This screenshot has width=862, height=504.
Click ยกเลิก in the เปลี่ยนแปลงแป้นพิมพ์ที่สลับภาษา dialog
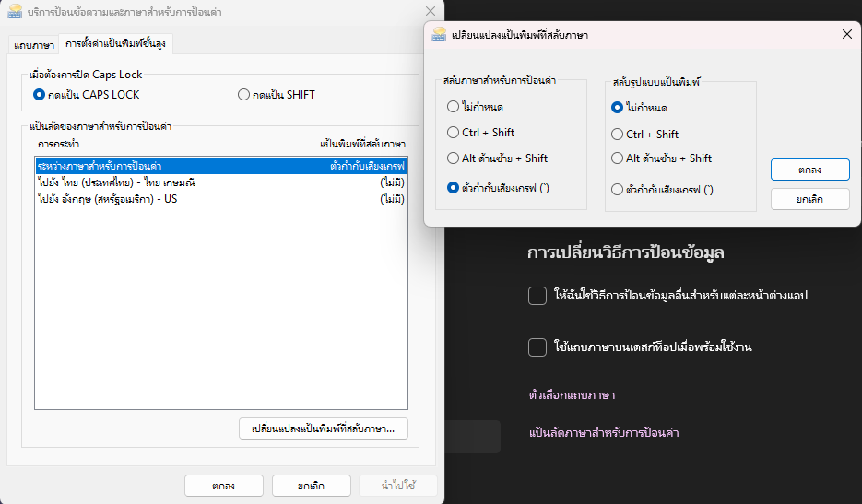[x=809, y=199]
